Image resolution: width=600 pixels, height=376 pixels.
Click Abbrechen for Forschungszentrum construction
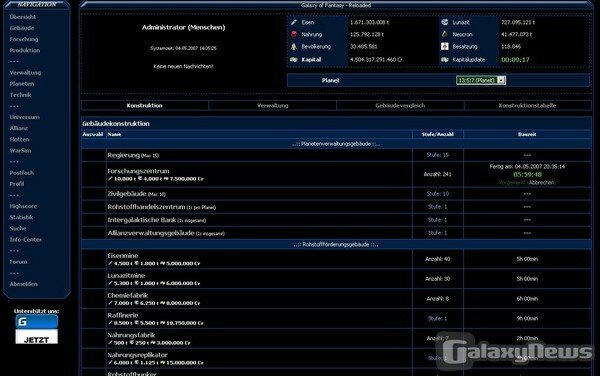tap(541, 182)
